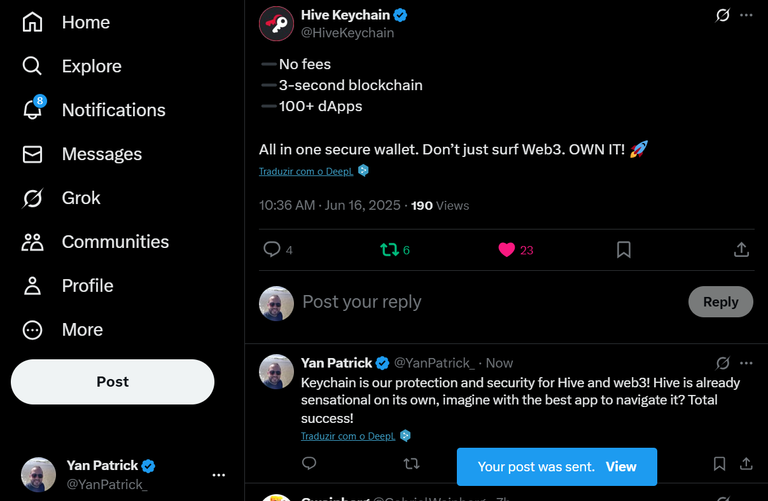
Task: Share Yan Patrick's reply via upload icon
Action: pyautogui.click(x=746, y=463)
